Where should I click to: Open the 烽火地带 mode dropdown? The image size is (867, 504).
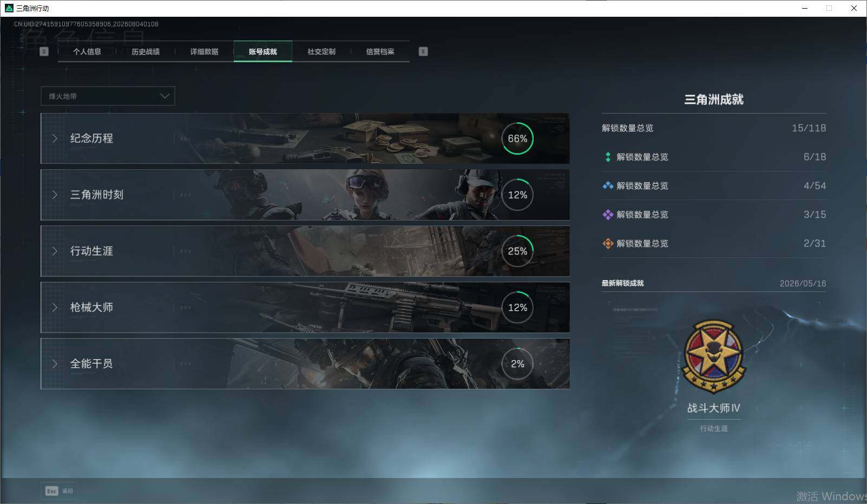click(x=108, y=96)
